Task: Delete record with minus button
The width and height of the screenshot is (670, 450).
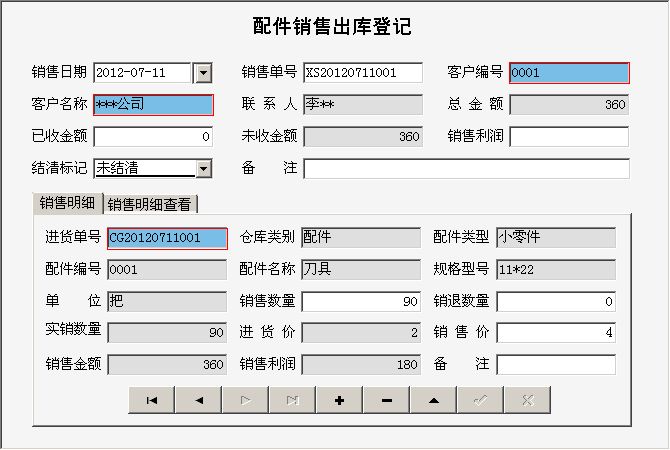Action: [x=387, y=400]
